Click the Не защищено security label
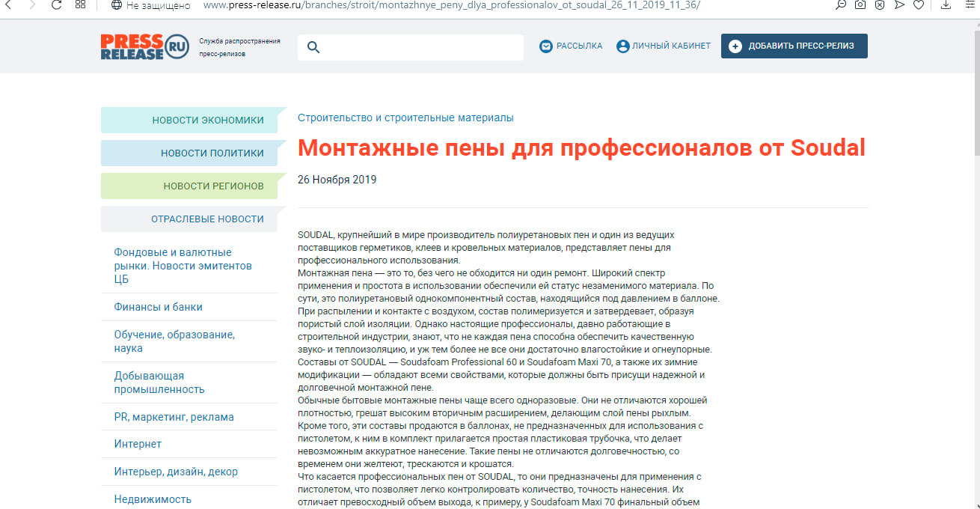 click(x=159, y=5)
